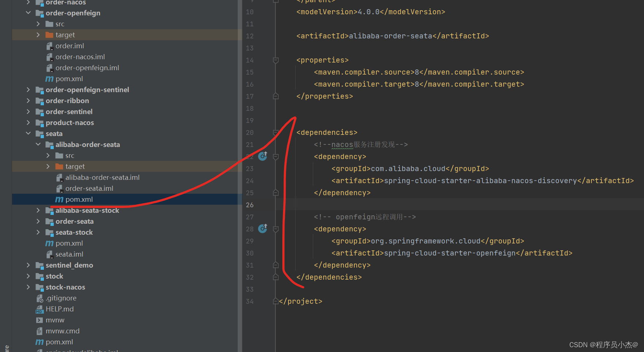Expand the product-nacos module
This screenshot has height=352, width=644.
coord(28,122)
